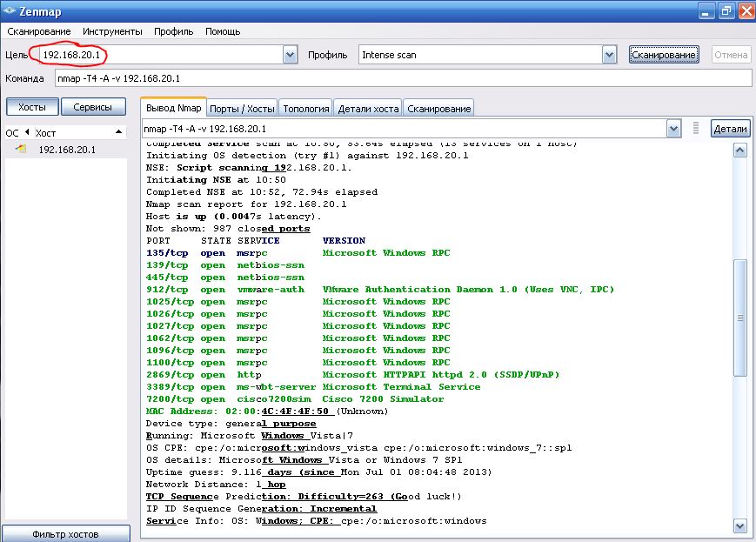Screen dimensions: 756x542
Task: Click the OS icon next to host 192.168.20.1
Action: pos(21,149)
